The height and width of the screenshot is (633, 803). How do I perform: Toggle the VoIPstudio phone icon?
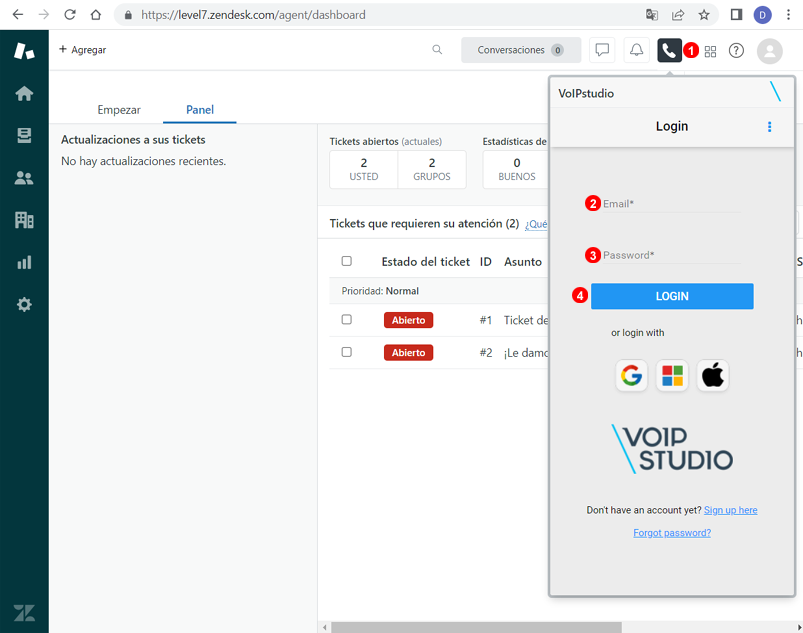(x=669, y=50)
